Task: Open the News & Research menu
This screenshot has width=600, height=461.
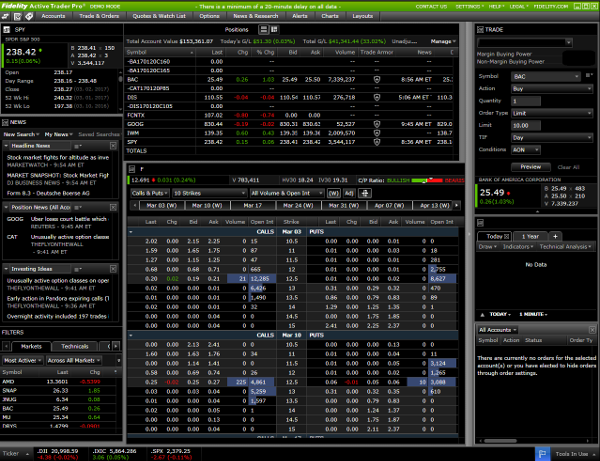Action: pyautogui.click(x=256, y=16)
